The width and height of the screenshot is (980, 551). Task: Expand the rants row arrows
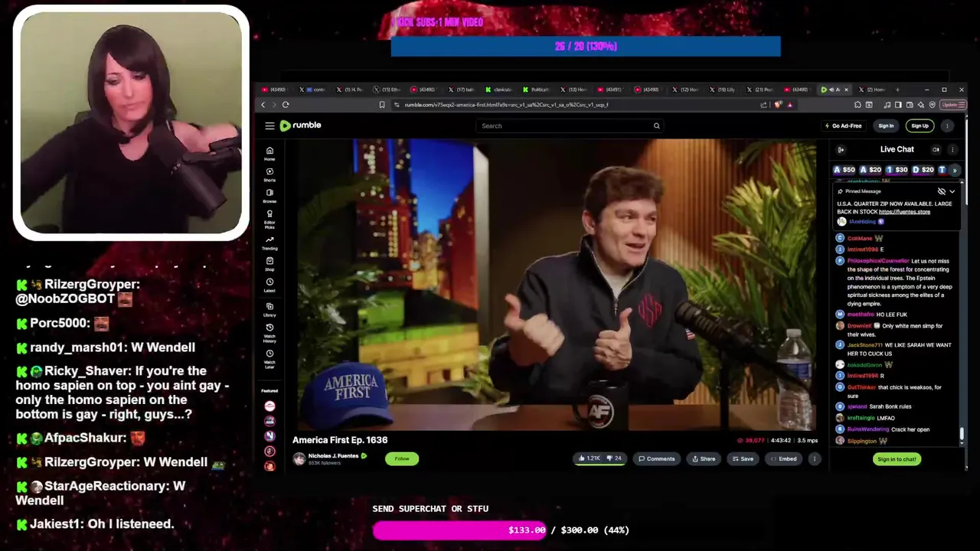(954, 170)
